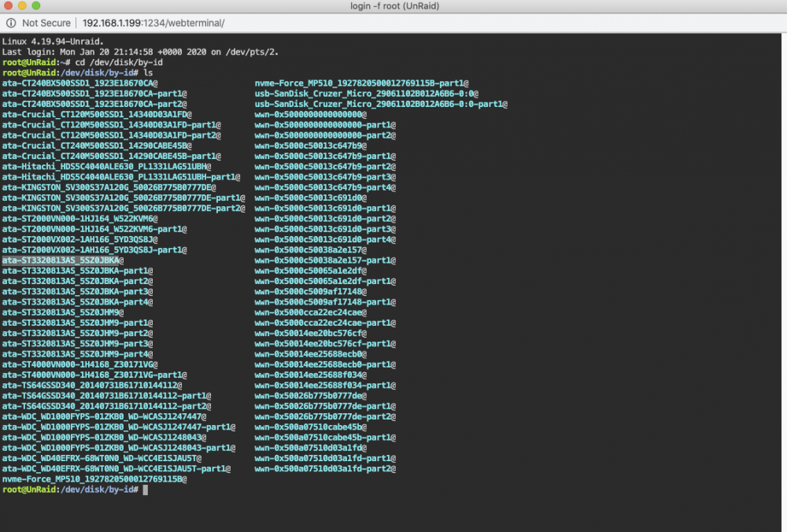Close the window with the red button
This screenshot has width=787, height=532.
click(x=9, y=6)
